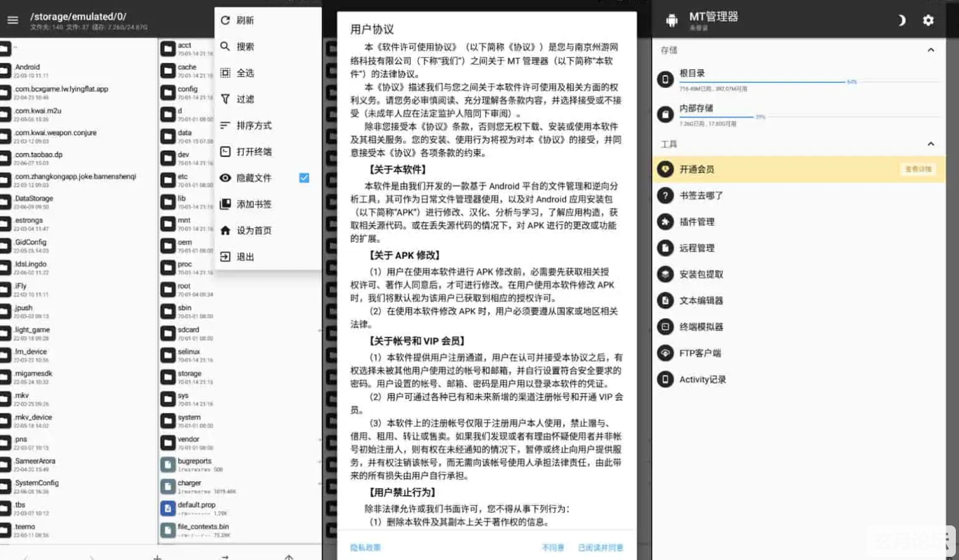Click the Android robot icon in MT管理器 header
Viewport: 959px width, 560px height.
point(672,21)
